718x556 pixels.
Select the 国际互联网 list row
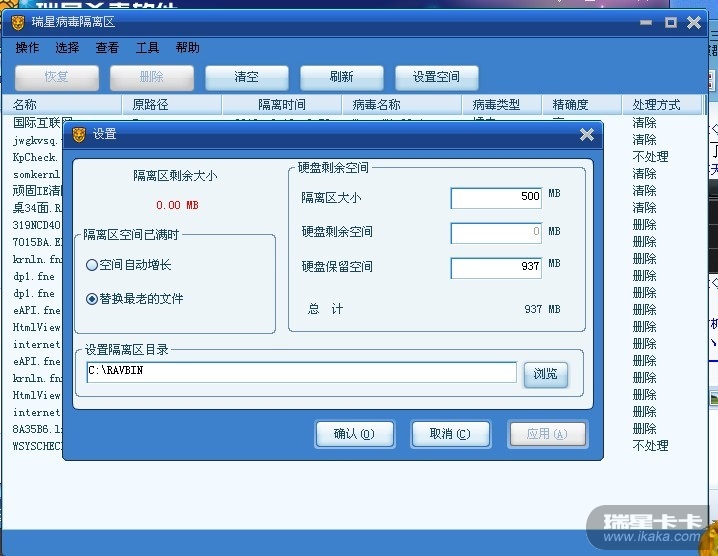point(40,122)
